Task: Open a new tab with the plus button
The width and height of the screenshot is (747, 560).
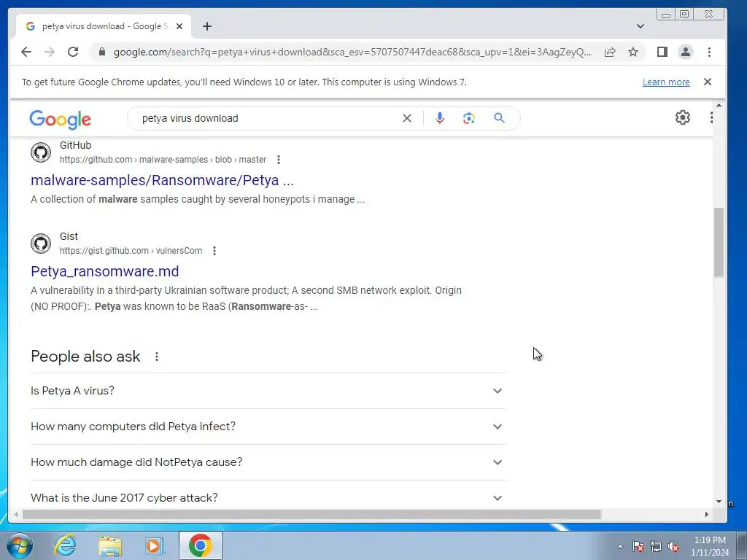Action: point(206,26)
